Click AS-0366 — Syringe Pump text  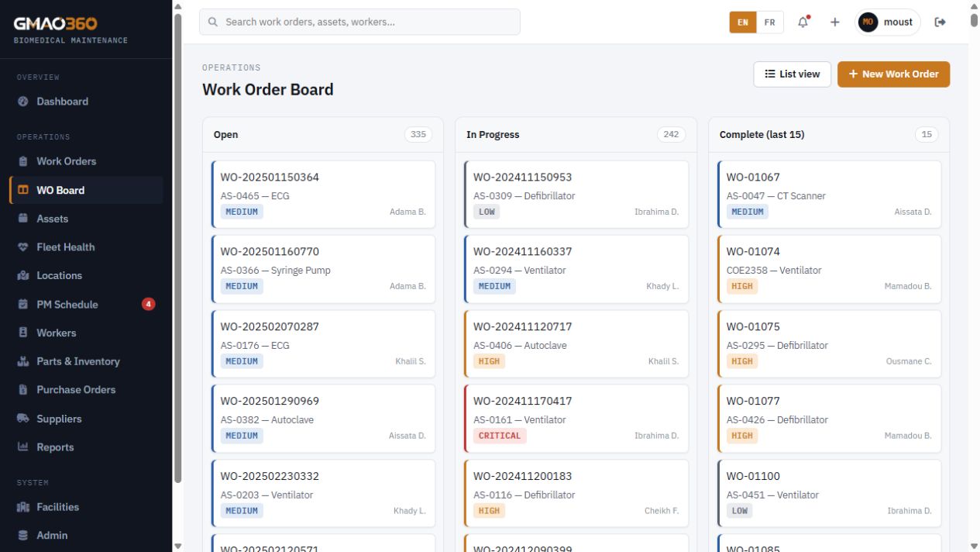click(275, 271)
